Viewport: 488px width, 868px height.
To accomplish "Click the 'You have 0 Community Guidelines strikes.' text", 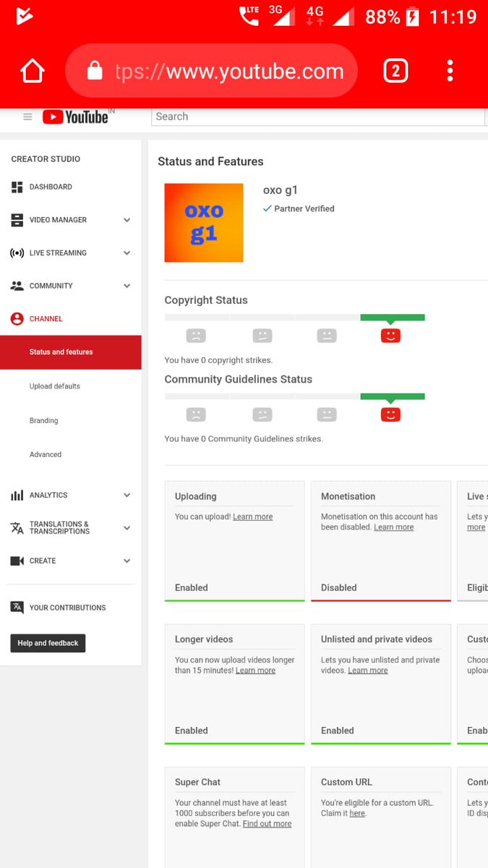I will pyautogui.click(x=244, y=439).
